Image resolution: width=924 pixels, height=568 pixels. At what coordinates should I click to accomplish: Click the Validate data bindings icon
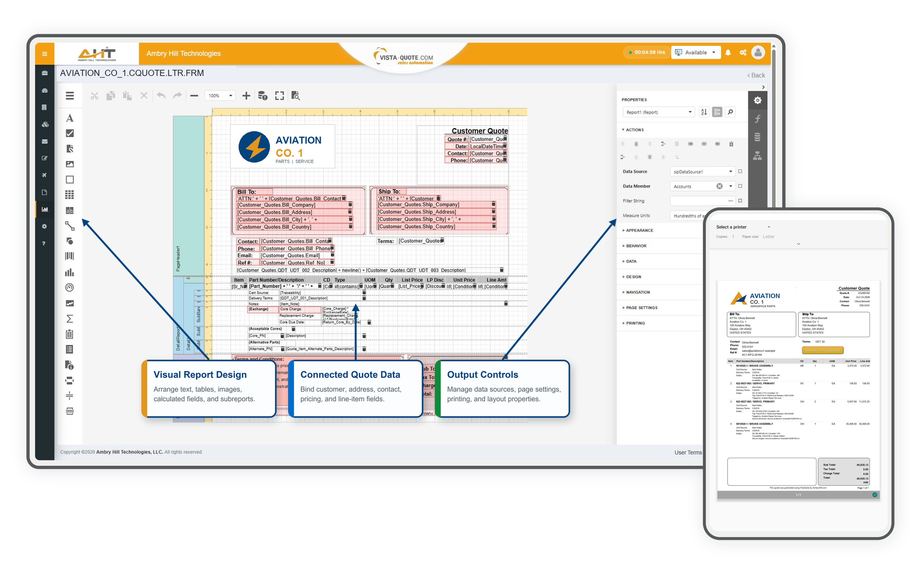point(263,96)
